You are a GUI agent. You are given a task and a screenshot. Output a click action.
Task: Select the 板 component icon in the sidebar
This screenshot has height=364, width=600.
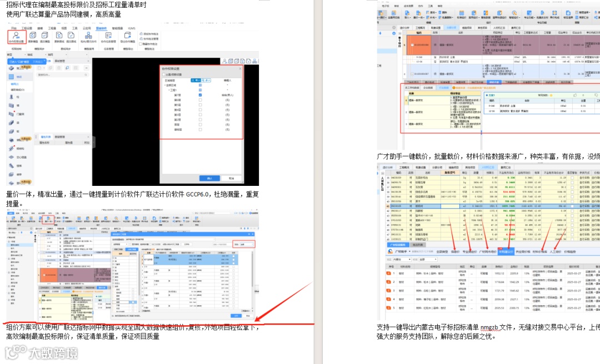click(11, 132)
